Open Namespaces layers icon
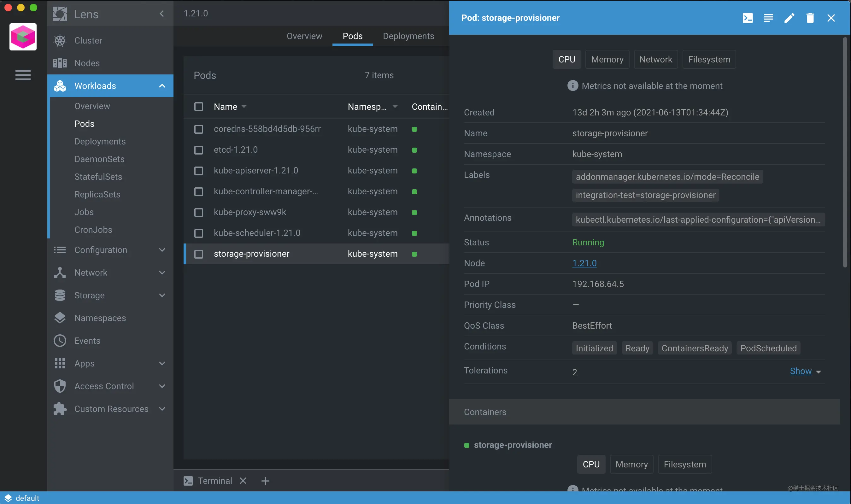The width and height of the screenshot is (851, 504). [60, 318]
